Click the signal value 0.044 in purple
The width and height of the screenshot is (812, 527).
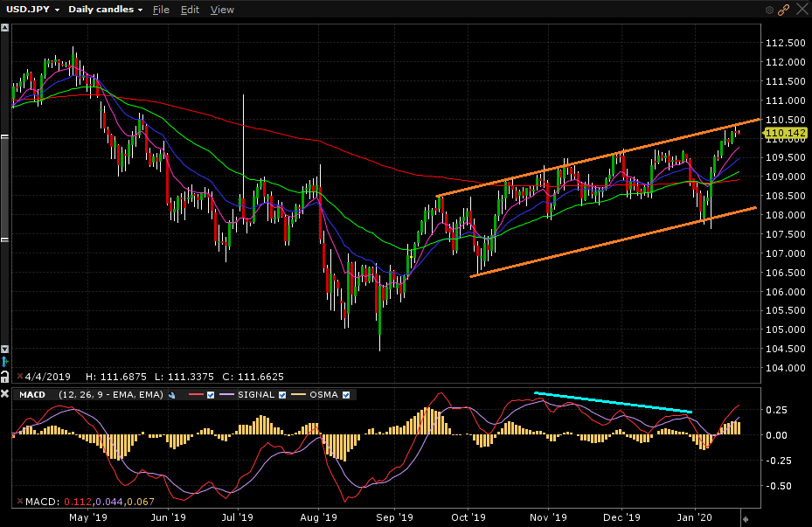click(x=108, y=502)
